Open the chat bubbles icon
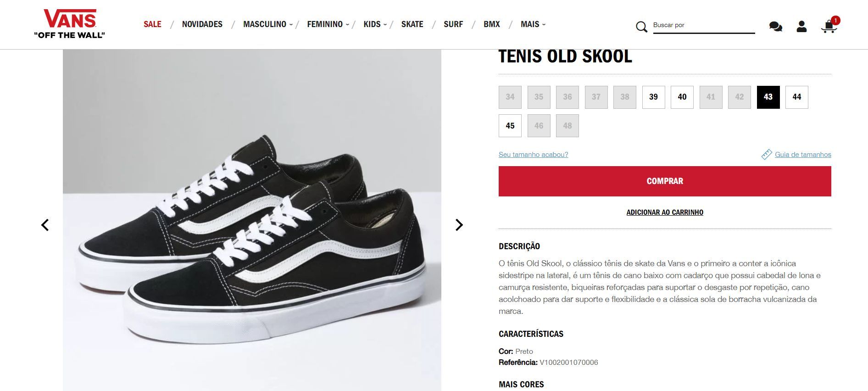The image size is (868, 391). 775,27
